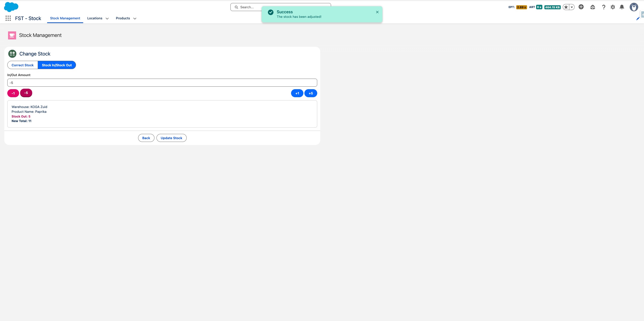Click the Salesforce cloud logo

click(x=11, y=7)
